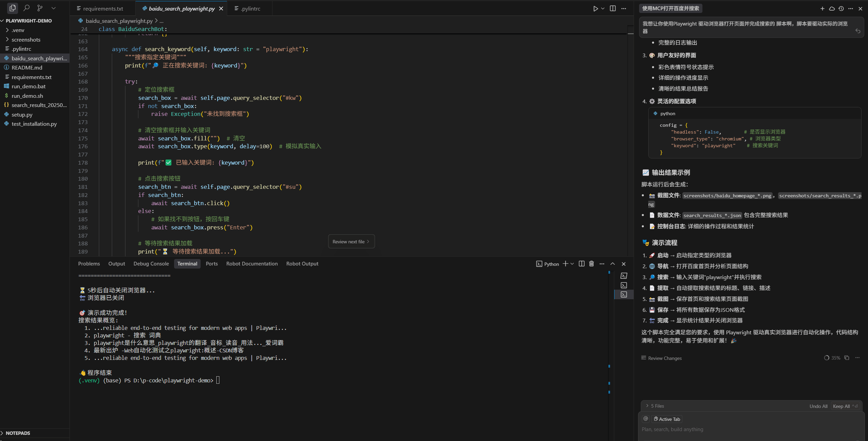Show chat history clock icon
The height and width of the screenshot is (441, 868).
pos(841,9)
